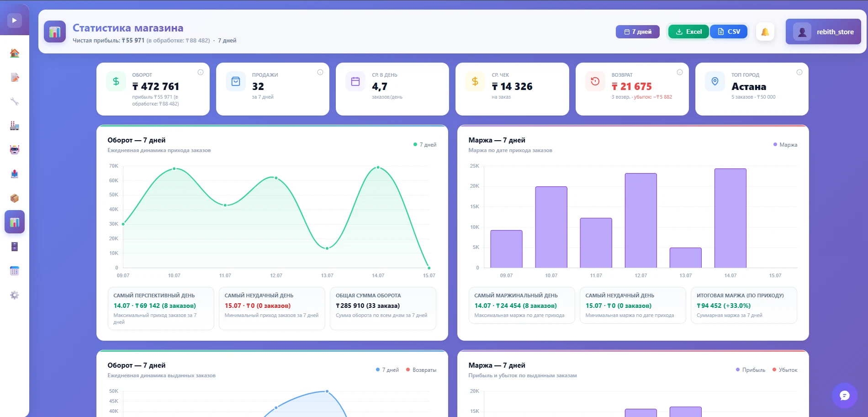Toggle the 7 дней series in bottom Оборот chart legend
Image resolution: width=868 pixels, height=417 pixels.
click(x=387, y=370)
